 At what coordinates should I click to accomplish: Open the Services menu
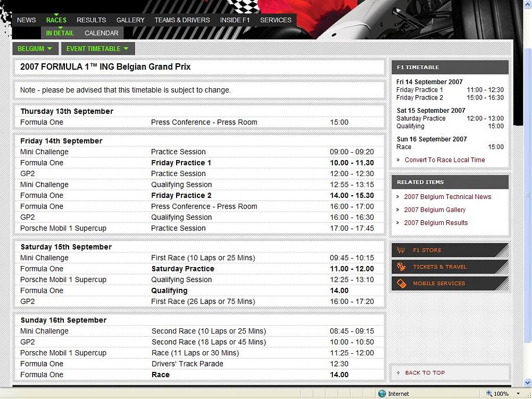pos(276,20)
